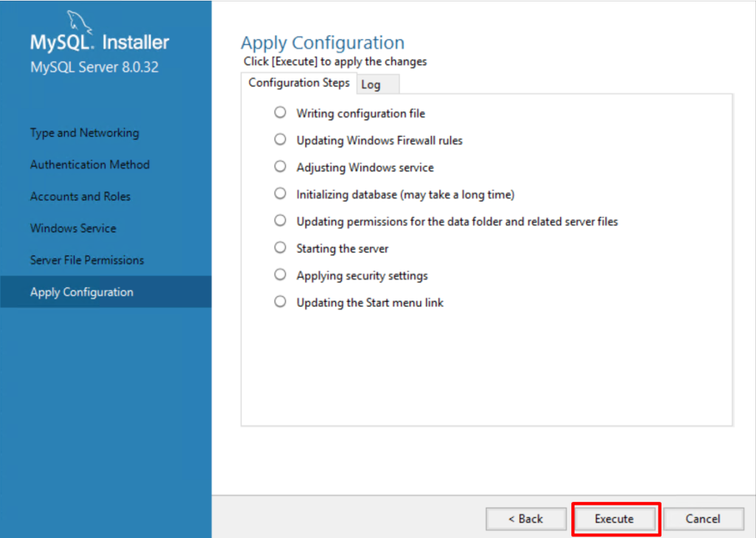Click the 'Writing configuration file' text
756x538 pixels.
(360, 114)
